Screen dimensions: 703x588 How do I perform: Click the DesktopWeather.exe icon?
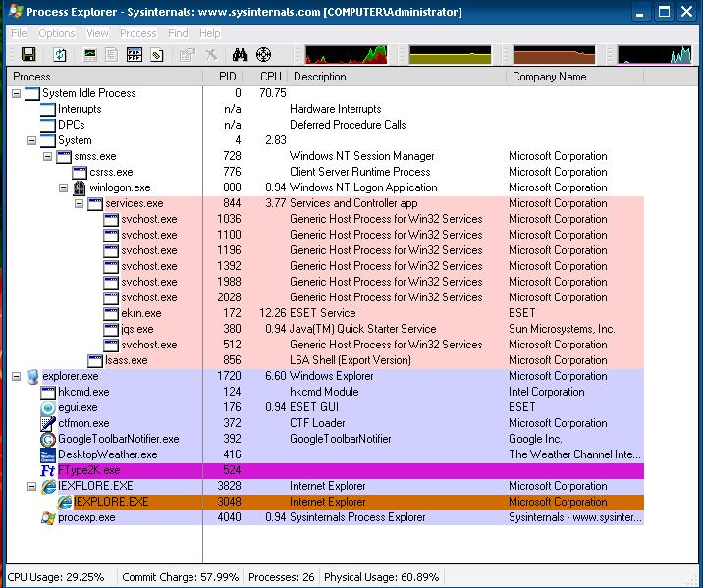[x=48, y=454]
